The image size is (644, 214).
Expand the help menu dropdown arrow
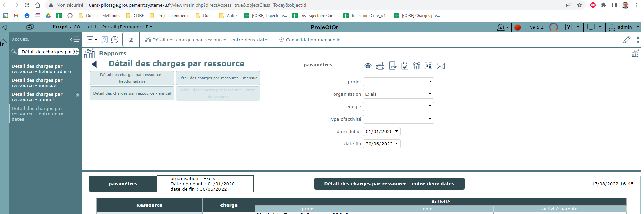click(578, 27)
